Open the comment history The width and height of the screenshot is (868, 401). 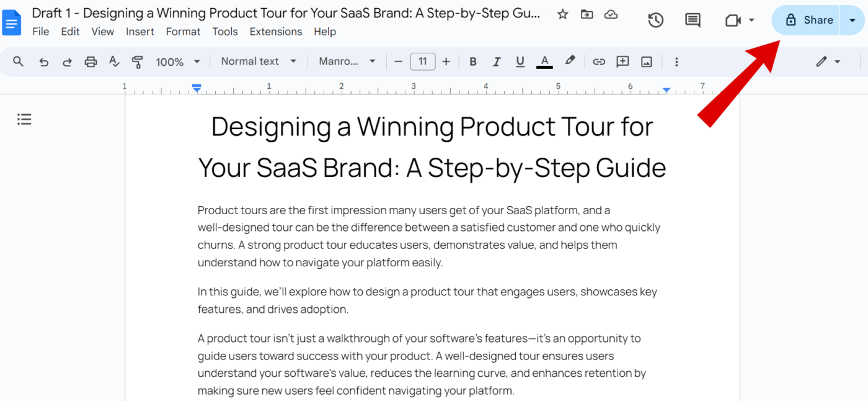click(692, 20)
